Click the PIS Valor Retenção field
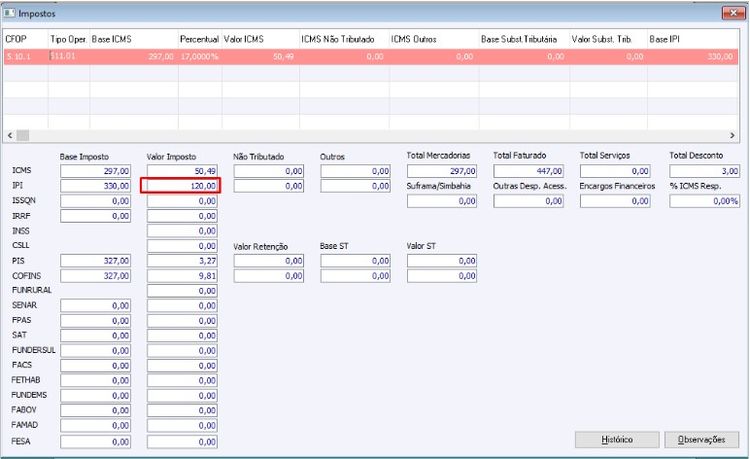The height and width of the screenshot is (459, 750). (x=269, y=261)
